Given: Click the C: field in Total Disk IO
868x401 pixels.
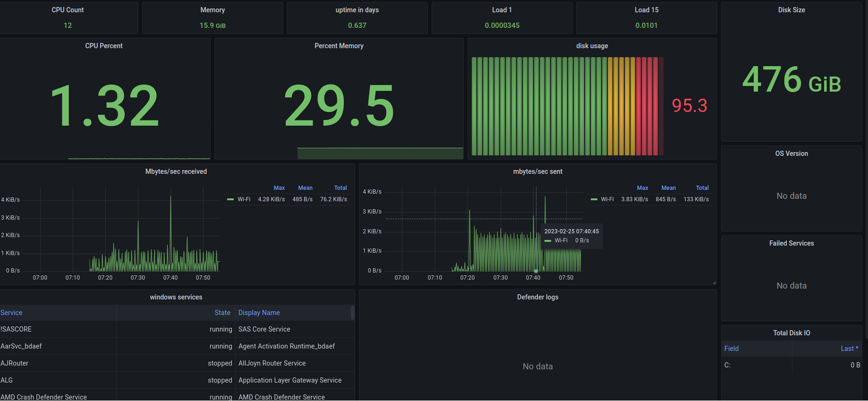Looking at the screenshot, I should pos(727,365).
